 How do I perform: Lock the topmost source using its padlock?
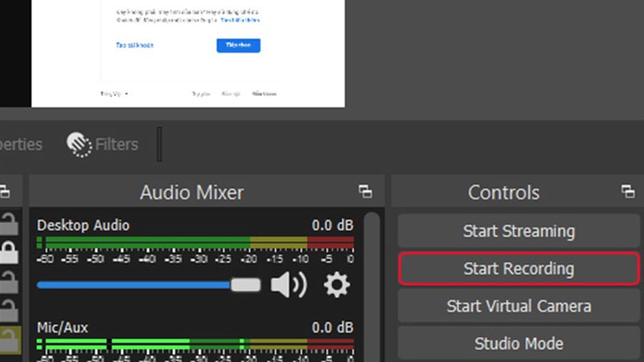pyautogui.click(x=9, y=223)
